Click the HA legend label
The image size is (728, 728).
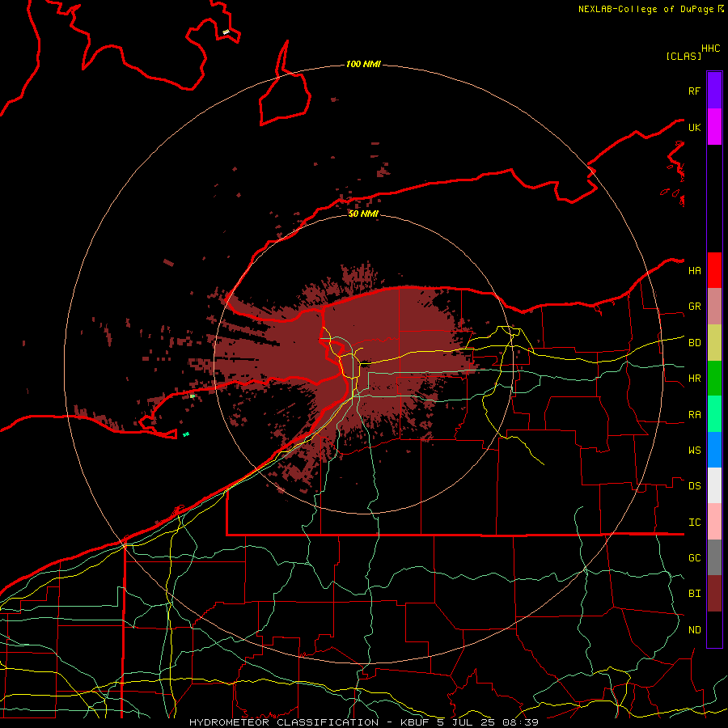click(694, 271)
